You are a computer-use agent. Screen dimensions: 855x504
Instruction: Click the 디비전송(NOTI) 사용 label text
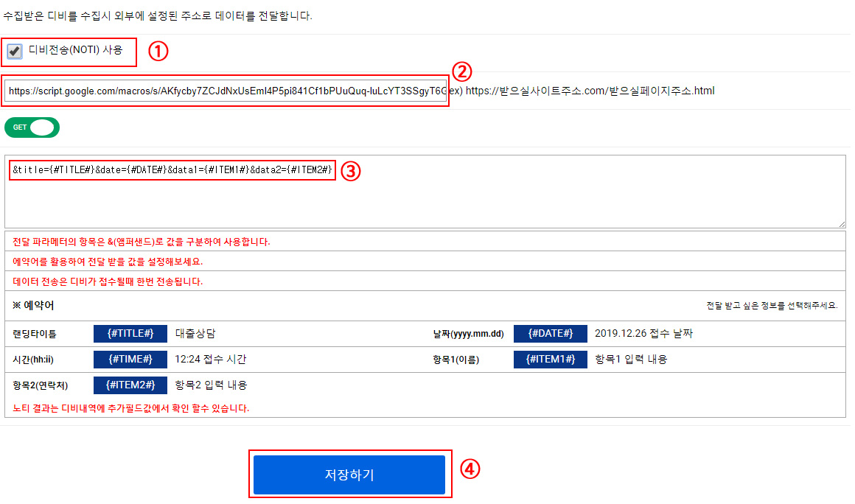(75, 50)
